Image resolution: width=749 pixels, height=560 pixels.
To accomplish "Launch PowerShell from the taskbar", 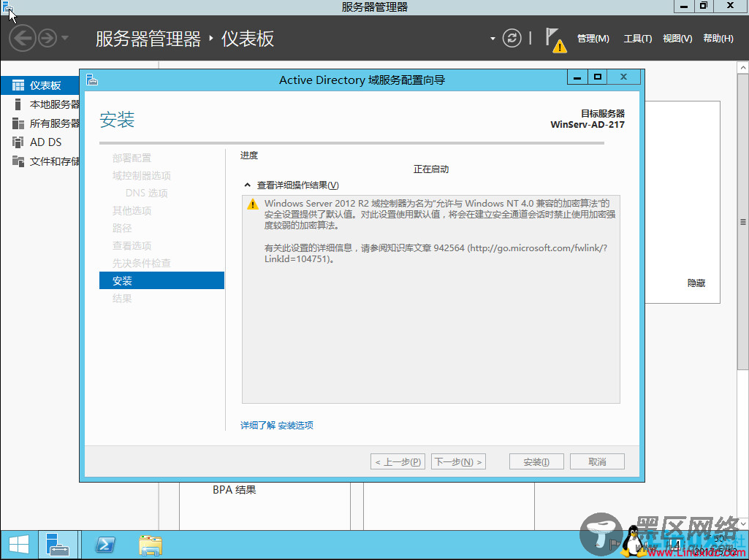I will 105,545.
